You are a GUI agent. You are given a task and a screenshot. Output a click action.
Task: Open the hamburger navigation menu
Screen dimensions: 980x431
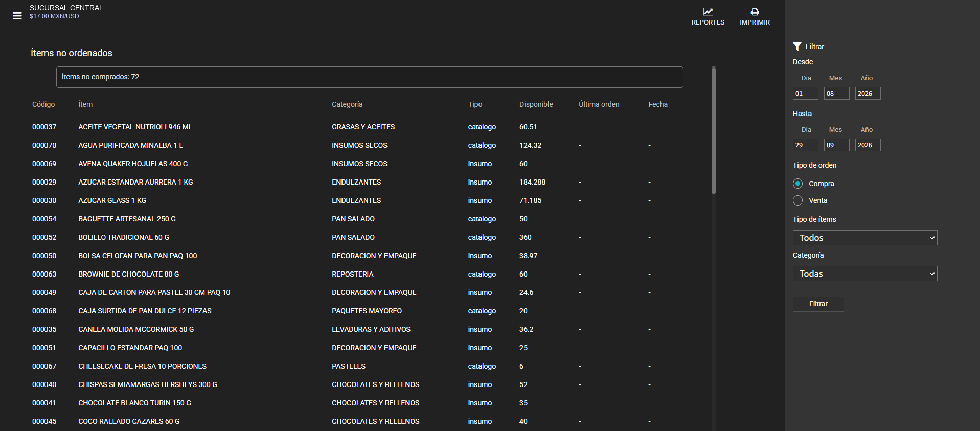point(17,16)
